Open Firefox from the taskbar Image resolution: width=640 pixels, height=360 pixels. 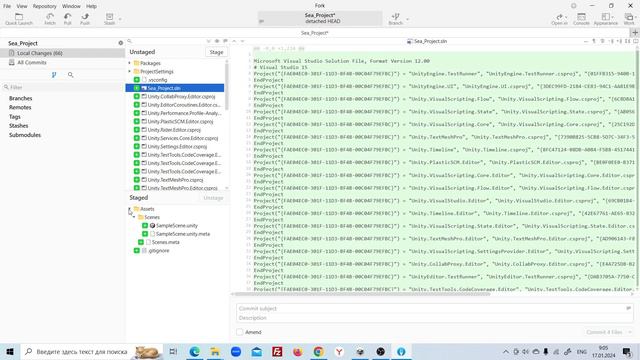(298, 351)
